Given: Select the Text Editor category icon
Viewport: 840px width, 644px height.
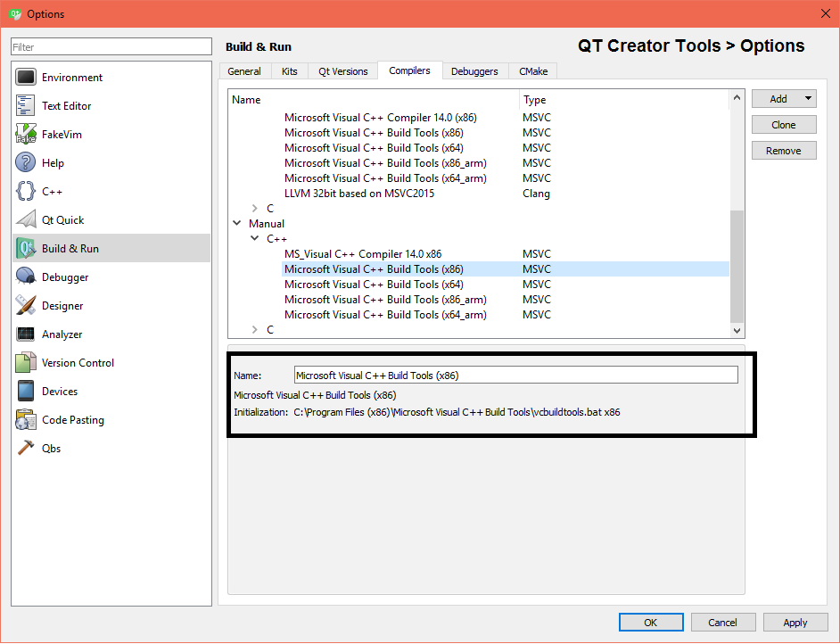Looking at the screenshot, I should (26, 105).
